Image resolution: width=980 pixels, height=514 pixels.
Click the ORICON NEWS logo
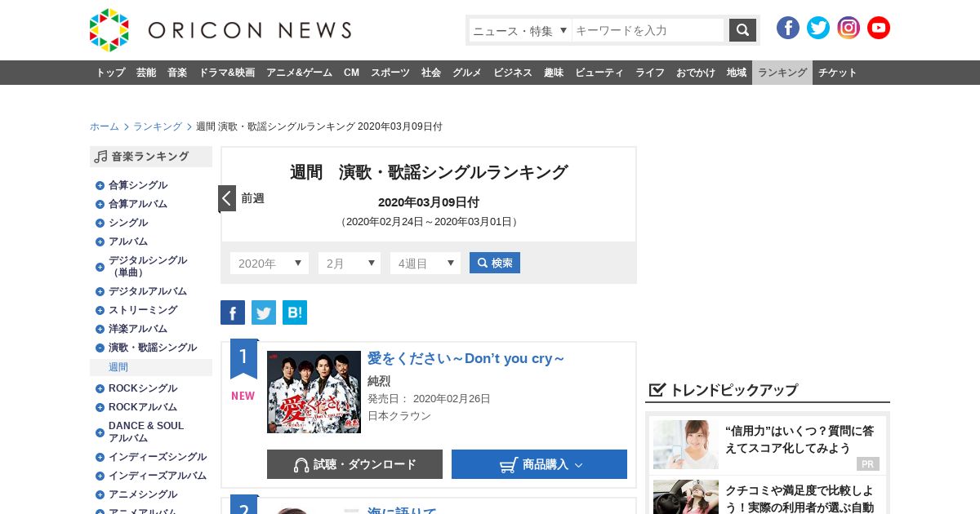220,30
